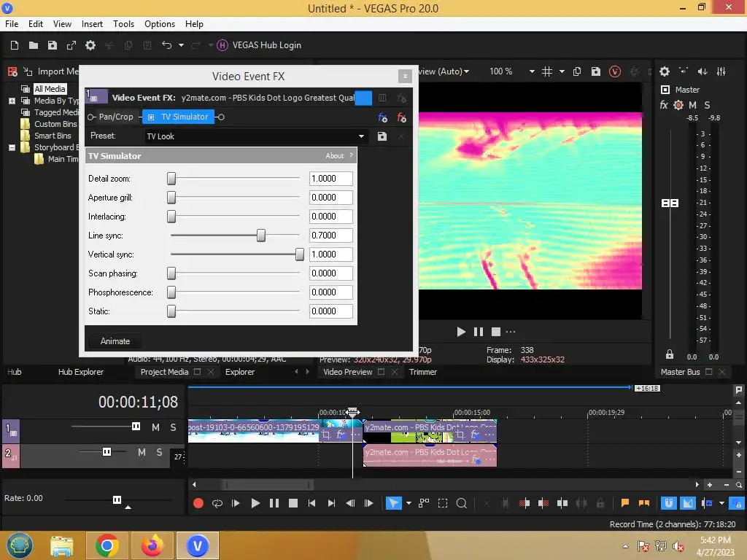Start recording with the red record button
Viewport: 747px width, 560px height.
198,503
